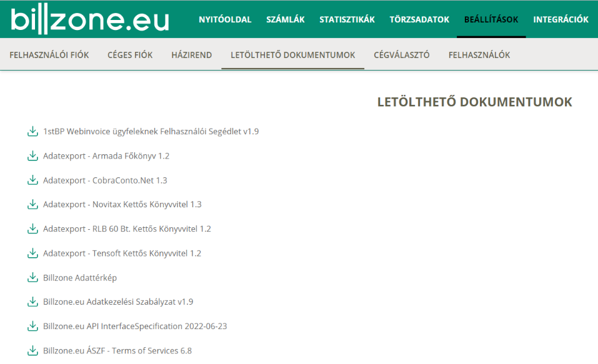Open 1stBP Webinvoice Felhasználói Segédlet v1.9 link
This screenshot has width=598, height=364.
[x=151, y=132]
